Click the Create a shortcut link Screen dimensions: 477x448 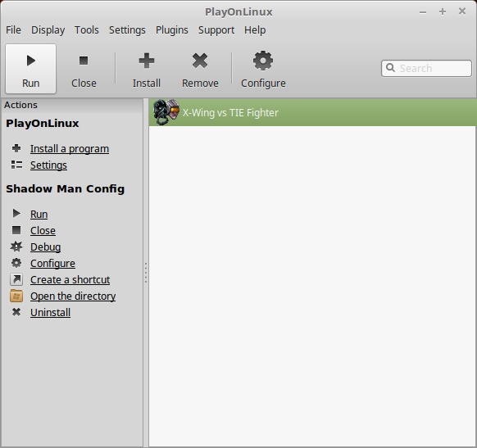coord(70,279)
